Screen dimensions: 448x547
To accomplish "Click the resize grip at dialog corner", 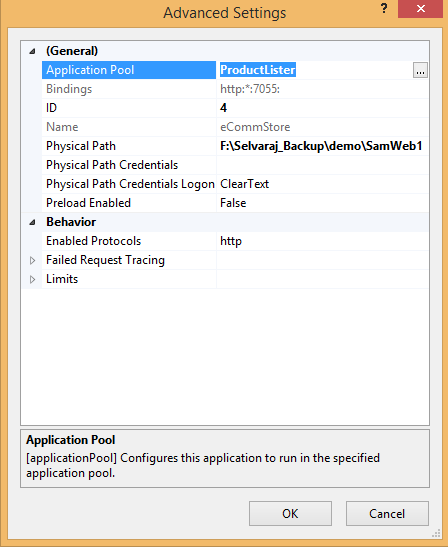I will click(436, 533).
